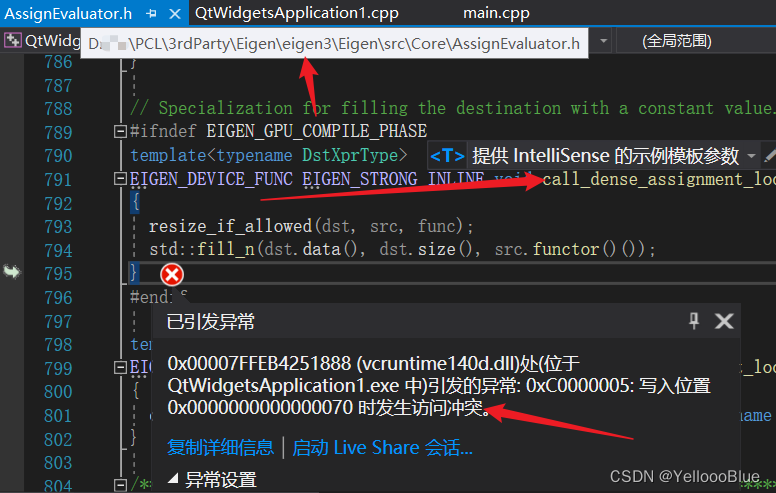
Task: Click line number 789
Action: tap(58, 132)
